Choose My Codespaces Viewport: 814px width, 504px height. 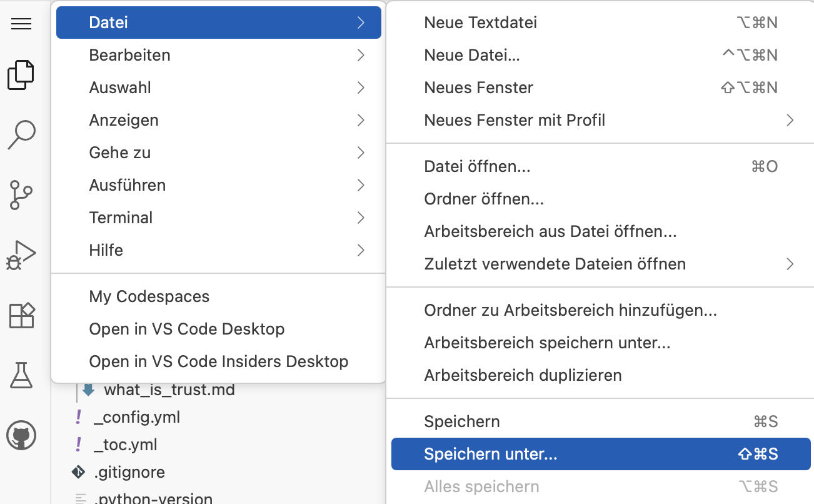(x=219, y=296)
